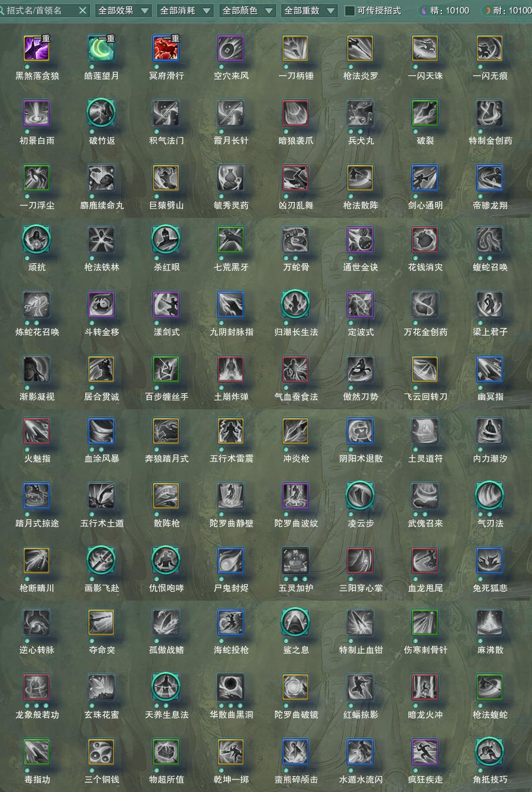532x792 pixels.
Task: Select the 初景白雨 skill icon
Action: [x=36, y=113]
